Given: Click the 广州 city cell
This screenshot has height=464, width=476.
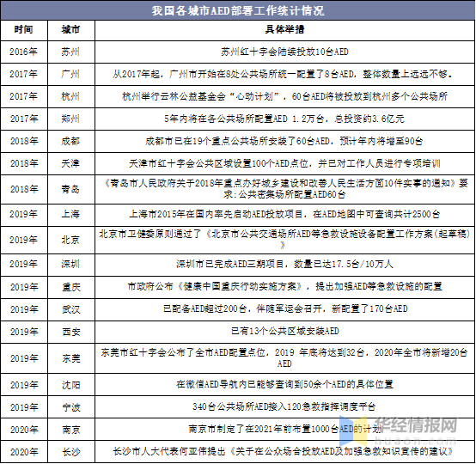Looking at the screenshot, I should (70, 74).
